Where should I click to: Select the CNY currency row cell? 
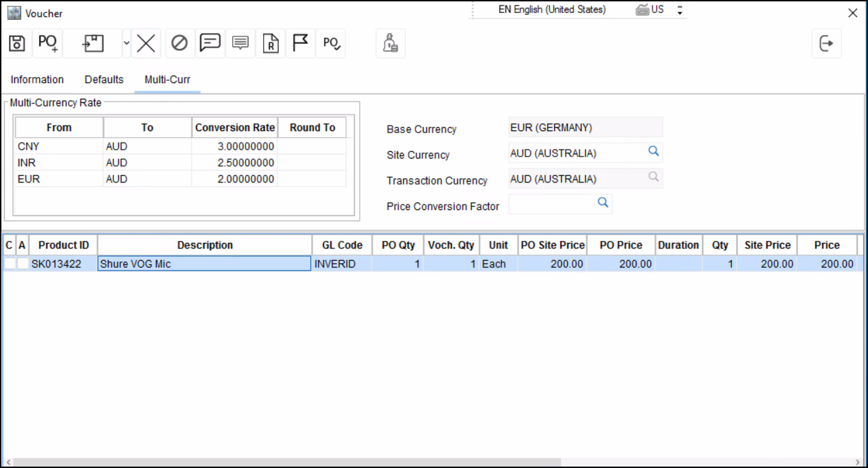(59, 146)
